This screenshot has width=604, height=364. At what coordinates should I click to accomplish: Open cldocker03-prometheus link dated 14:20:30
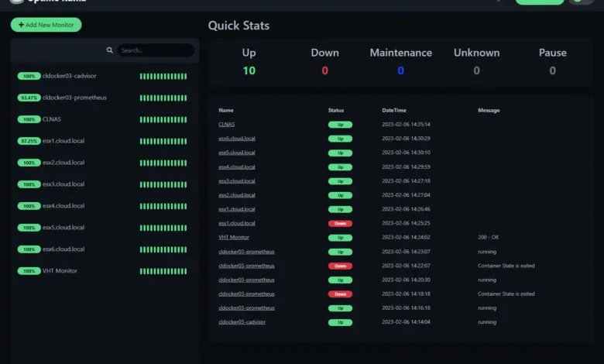246,280
